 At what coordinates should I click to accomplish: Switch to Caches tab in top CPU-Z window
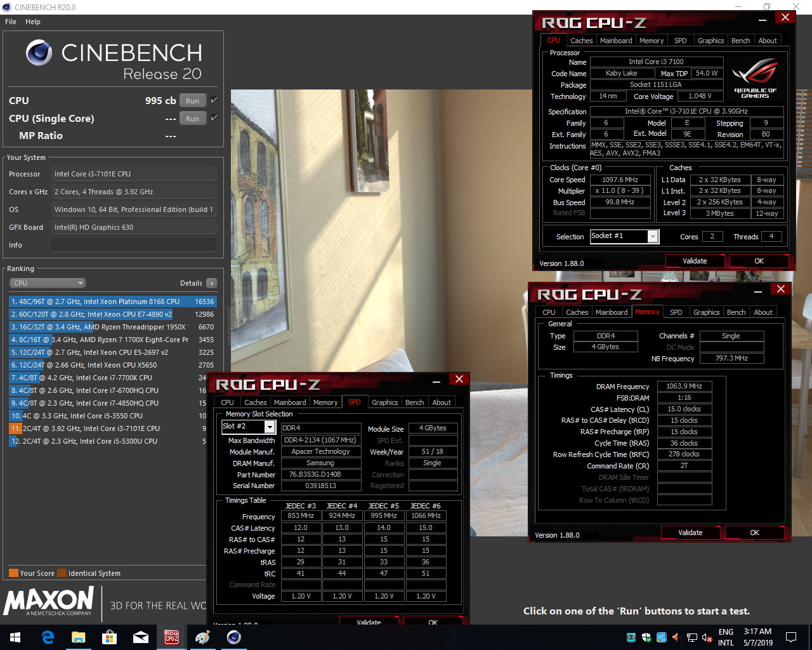[x=581, y=41]
